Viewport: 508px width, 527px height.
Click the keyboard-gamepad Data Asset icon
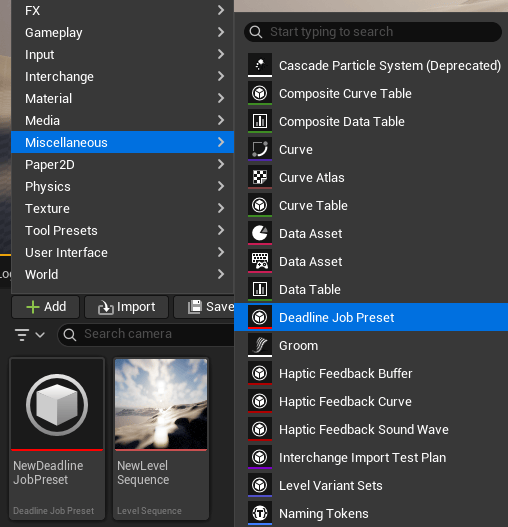point(260,261)
